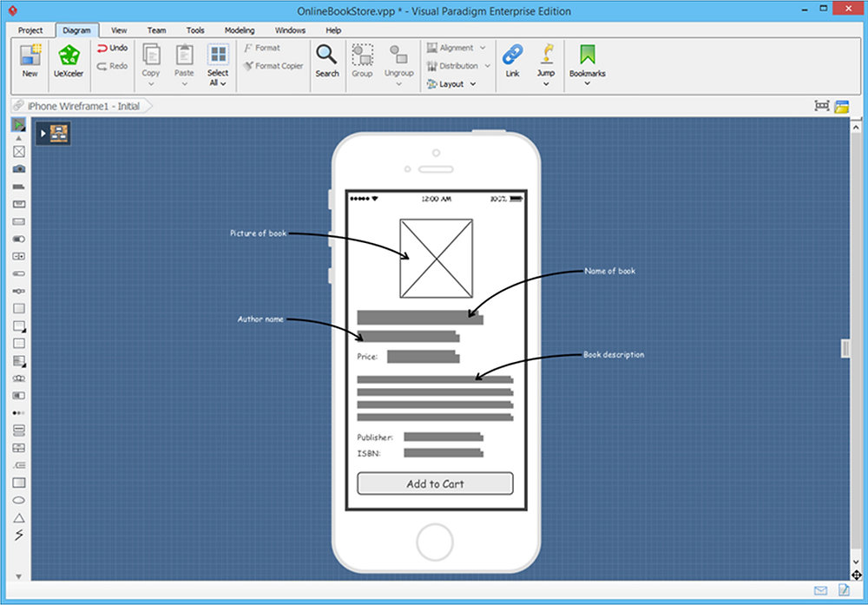Click the iPhone Wireframe1 - Initial breadcrumb
The width and height of the screenshot is (868, 605).
point(83,106)
